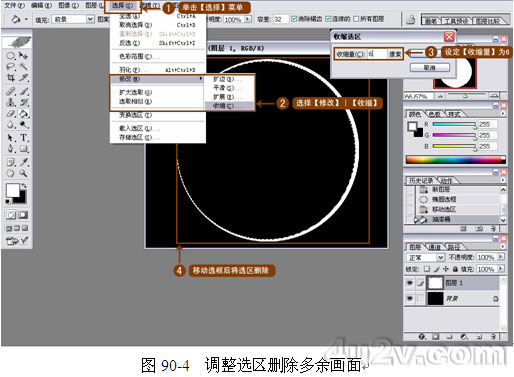
Task: Select the Paint Bucket tool
Action: click(x=23, y=114)
